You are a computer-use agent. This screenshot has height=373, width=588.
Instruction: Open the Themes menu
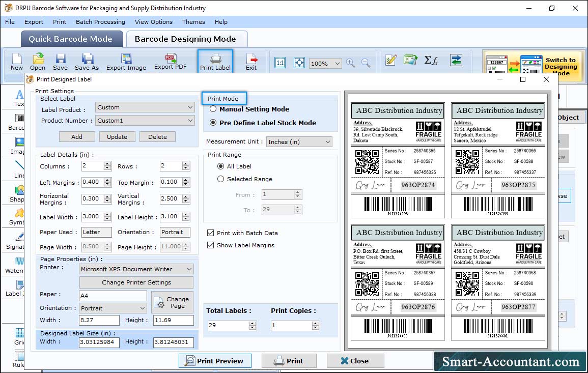point(193,22)
